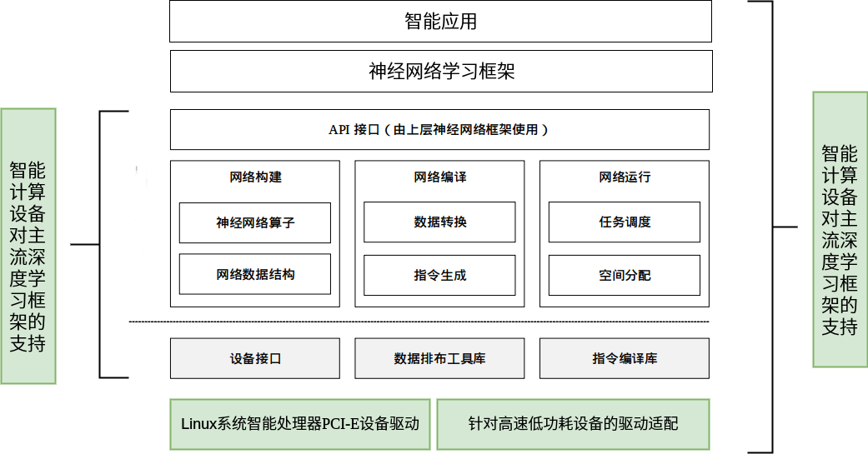Click the 智能应用 box
868x454 pixels.
[440, 22]
